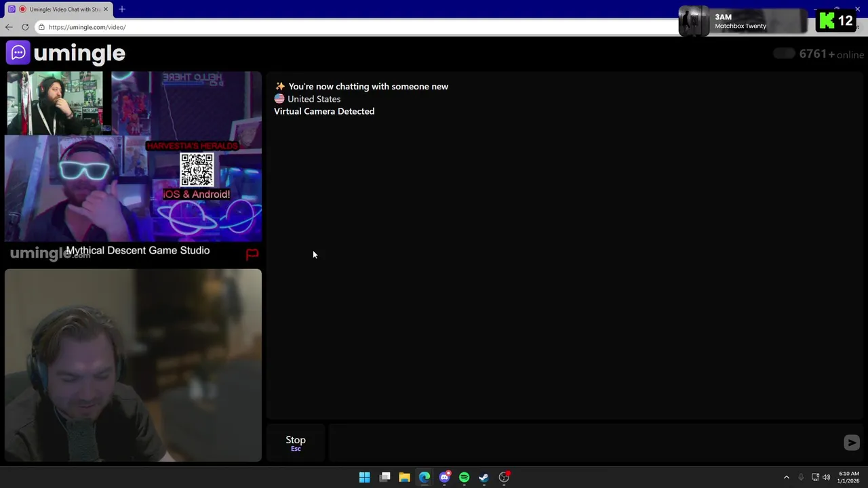This screenshot has height=488, width=868.
Task: Open File Explorer from the taskbar
Action: pos(404,477)
